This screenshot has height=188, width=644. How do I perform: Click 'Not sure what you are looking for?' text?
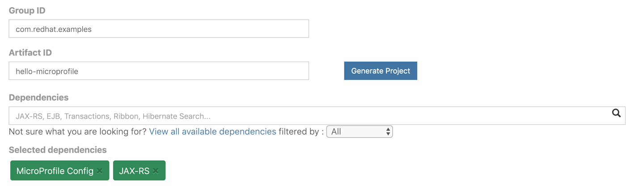tap(77, 132)
